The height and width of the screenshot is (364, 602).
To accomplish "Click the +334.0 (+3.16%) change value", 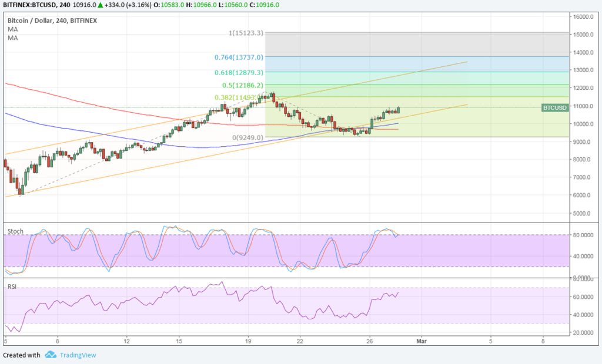I will (128, 5).
